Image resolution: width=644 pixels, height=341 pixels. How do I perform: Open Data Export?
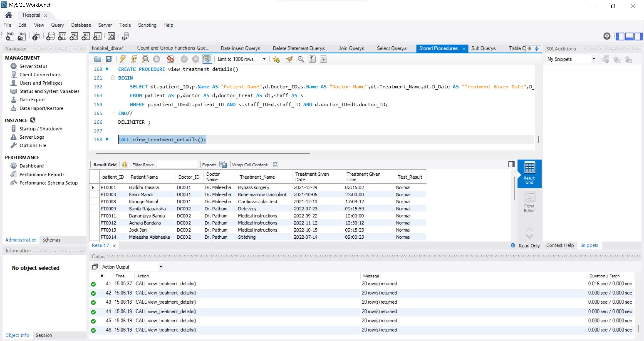tap(32, 100)
